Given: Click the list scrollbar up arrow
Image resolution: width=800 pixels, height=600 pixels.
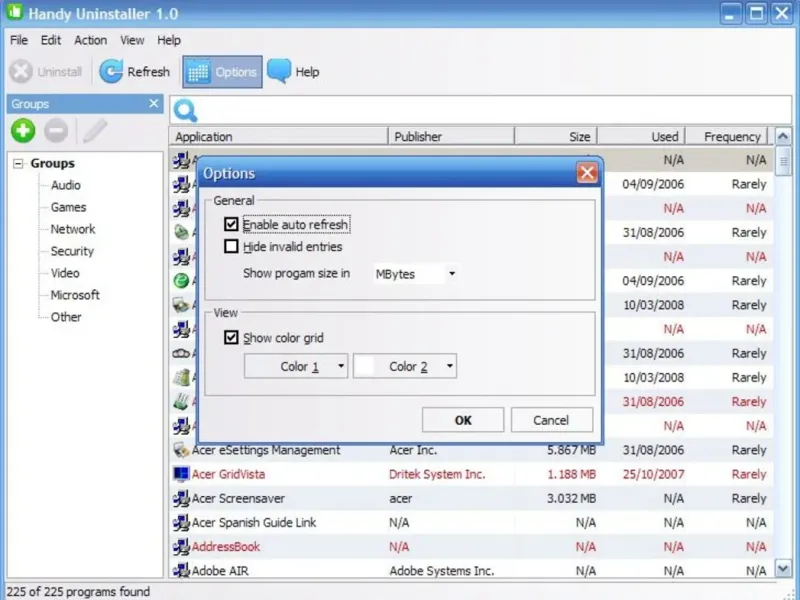Looking at the screenshot, I should (783, 136).
